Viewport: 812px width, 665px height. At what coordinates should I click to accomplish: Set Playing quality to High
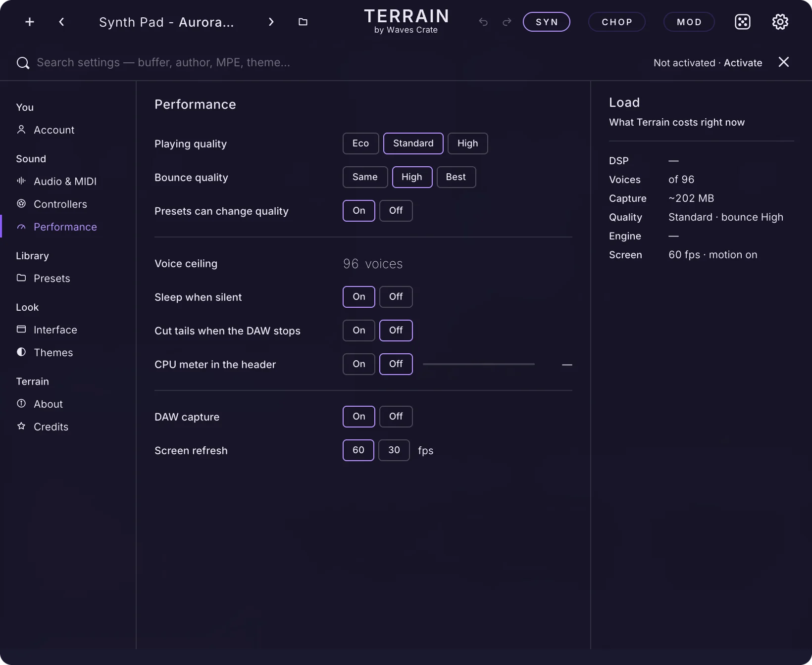coord(468,143)
